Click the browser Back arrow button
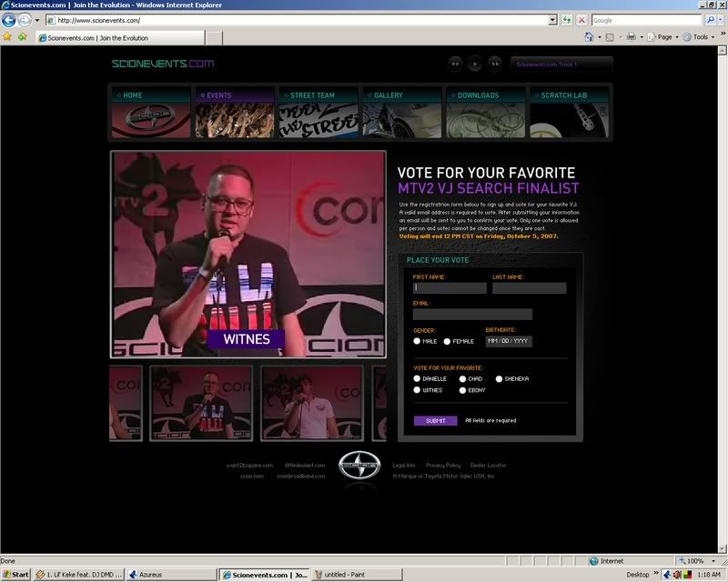 10,20
